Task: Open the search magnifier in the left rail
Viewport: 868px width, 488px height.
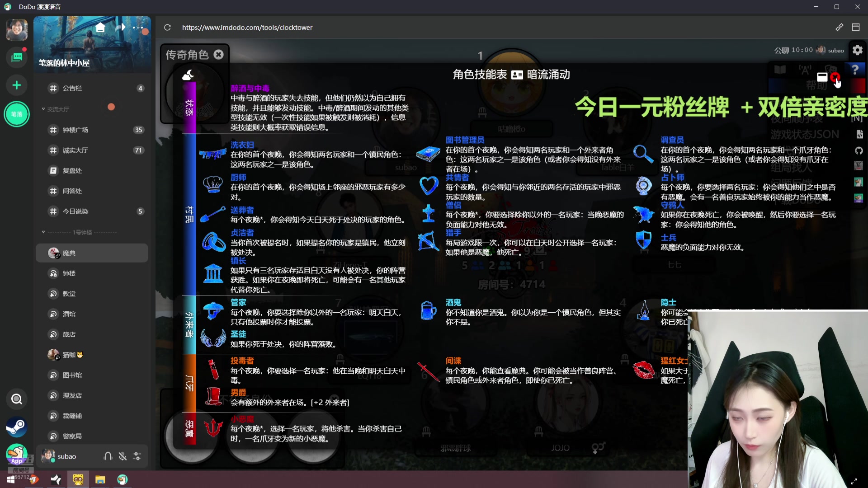Action: pyautogui.click(x=17, y=399)
